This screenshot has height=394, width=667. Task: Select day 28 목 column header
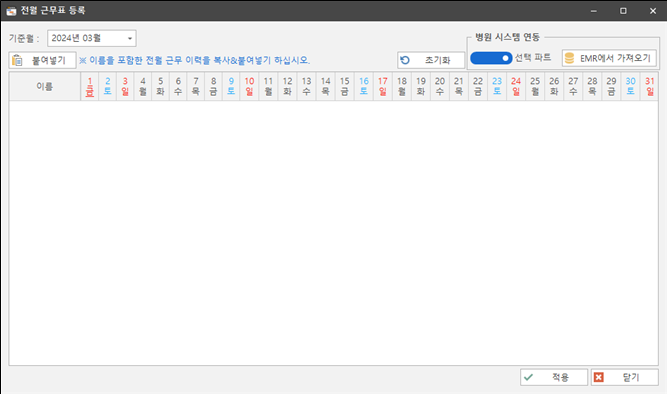[x=592, y=86]
